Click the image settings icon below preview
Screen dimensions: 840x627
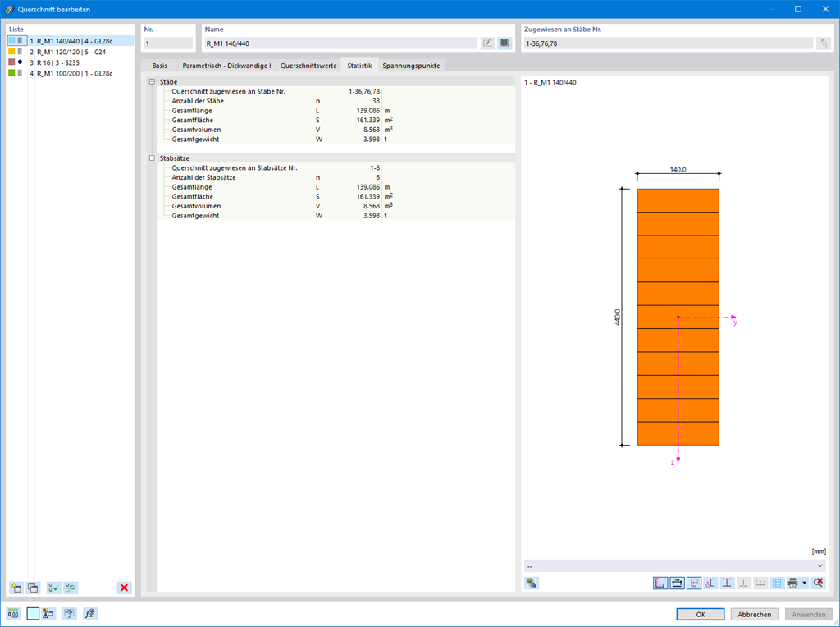(532, 583)
